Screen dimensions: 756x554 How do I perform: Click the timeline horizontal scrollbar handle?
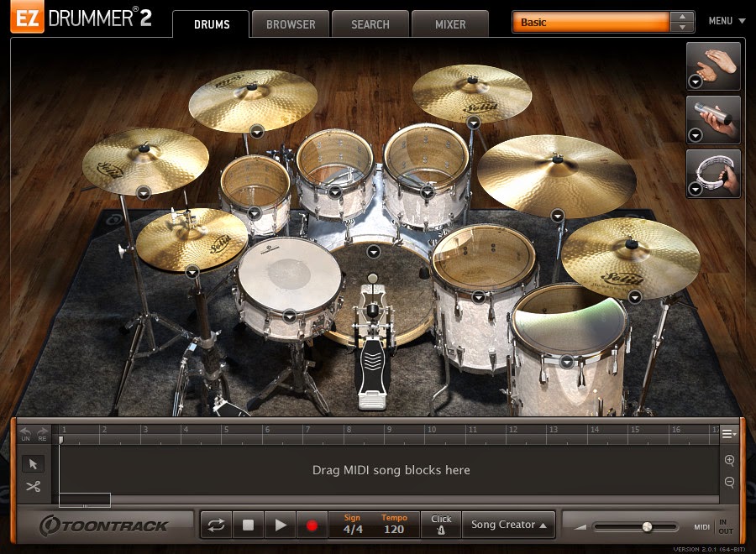[x=85, y=500]
